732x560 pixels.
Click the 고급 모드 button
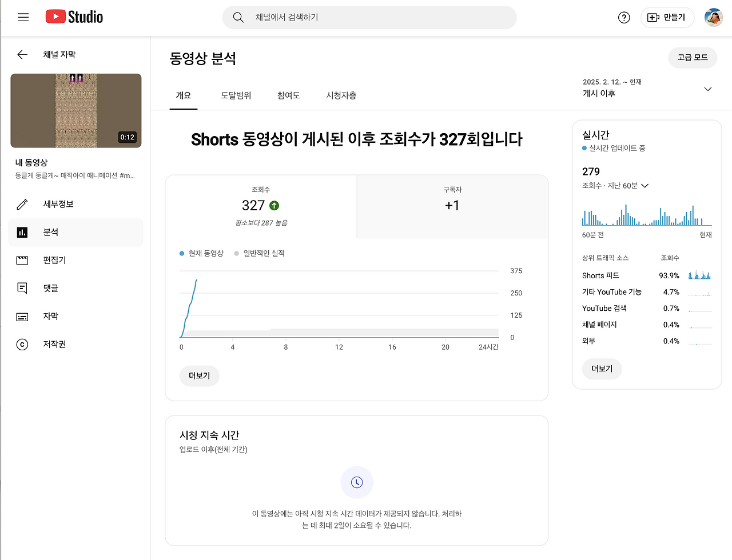[692, 58]
